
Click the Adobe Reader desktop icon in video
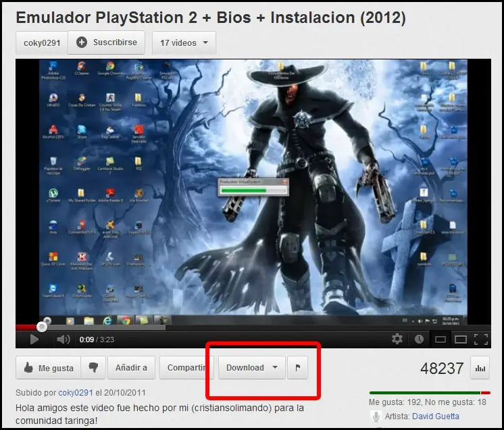click(110, 196)
